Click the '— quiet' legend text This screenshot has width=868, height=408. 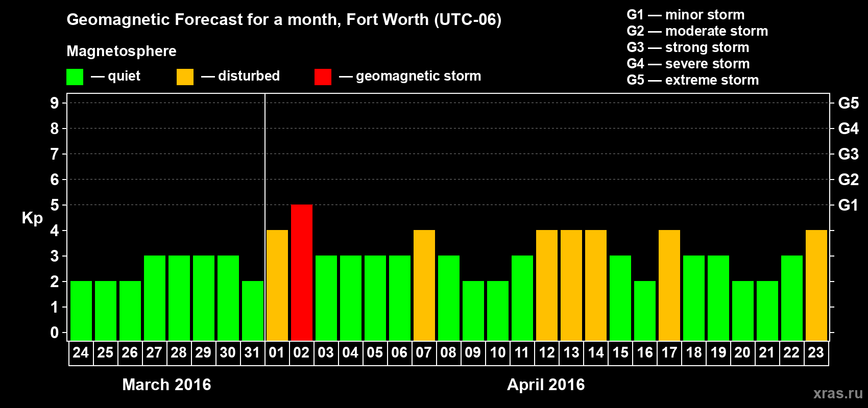click(x=115, y=76)
